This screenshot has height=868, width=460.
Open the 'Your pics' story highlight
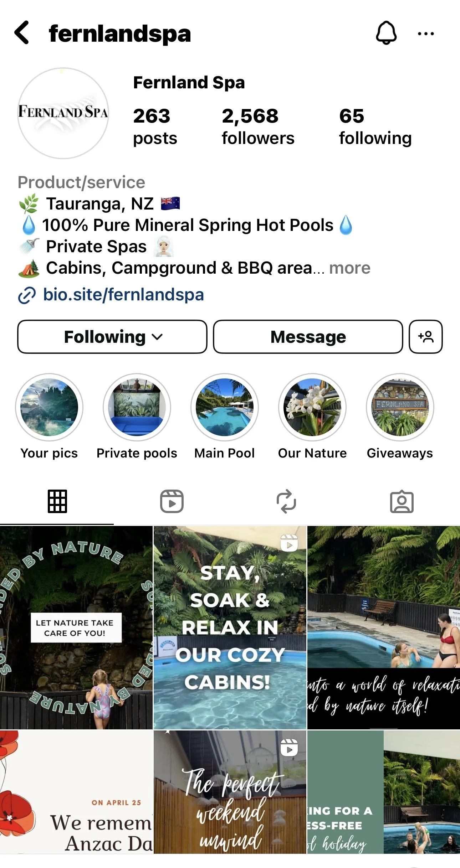49,407
